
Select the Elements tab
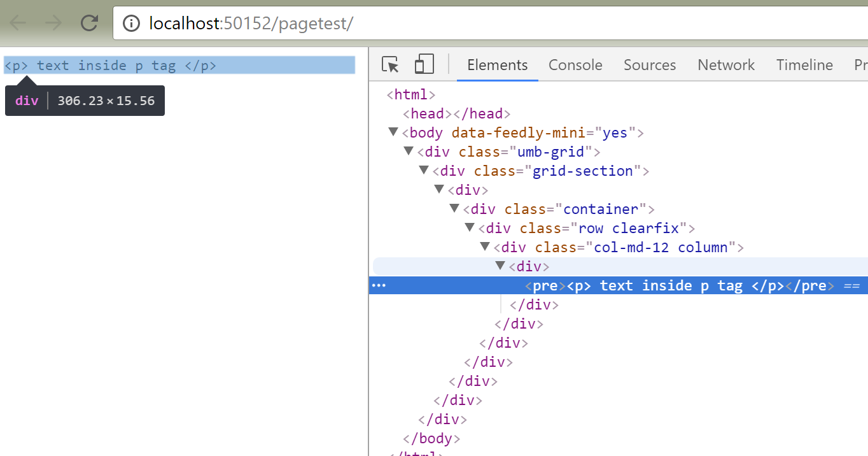click(x=497, y=65)
